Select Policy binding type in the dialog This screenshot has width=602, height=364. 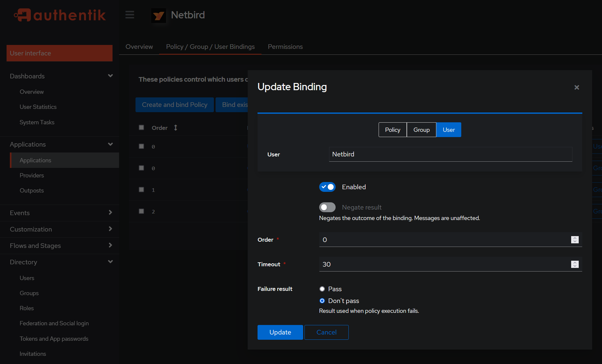392,130
